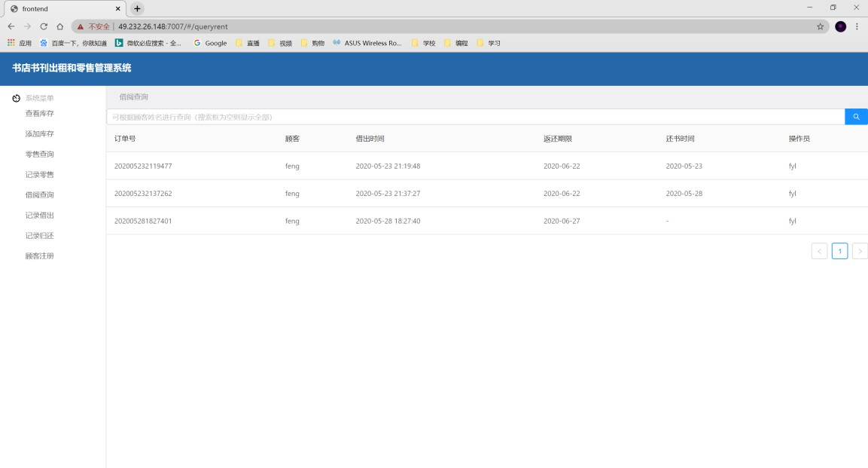
Task: Click the 还书时间 column header
Action: pos(680,139)
